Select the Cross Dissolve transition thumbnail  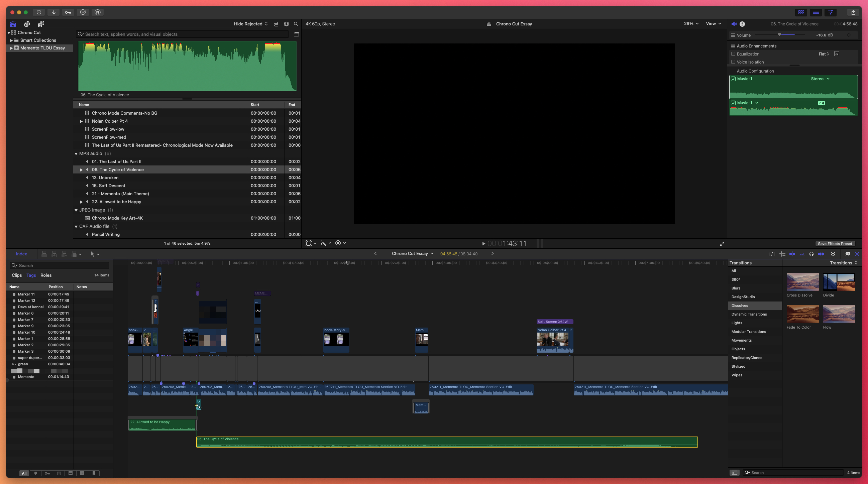tap(802, 281)
